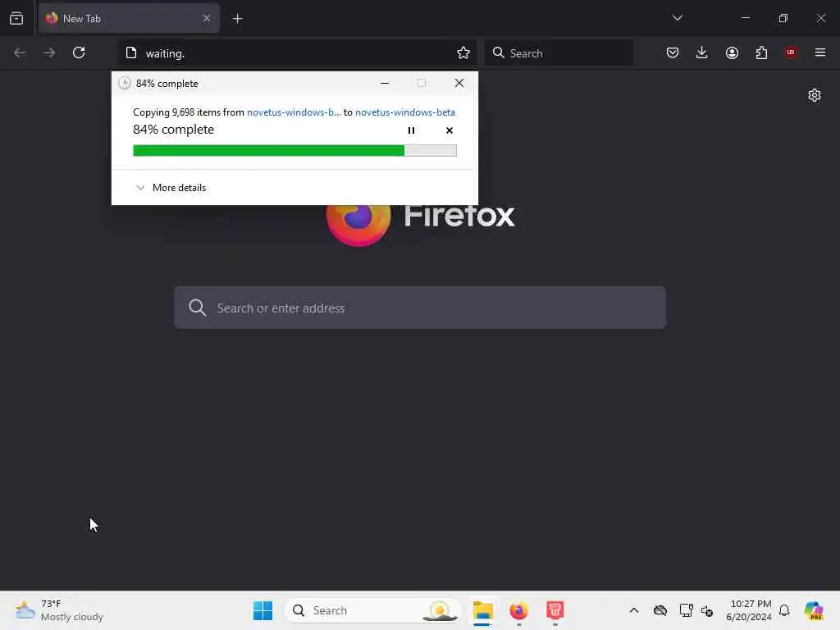The height and width of the screenshot is (630, 840).
Task: Open the Windows Start menu
Action: (x=263, y=610)
